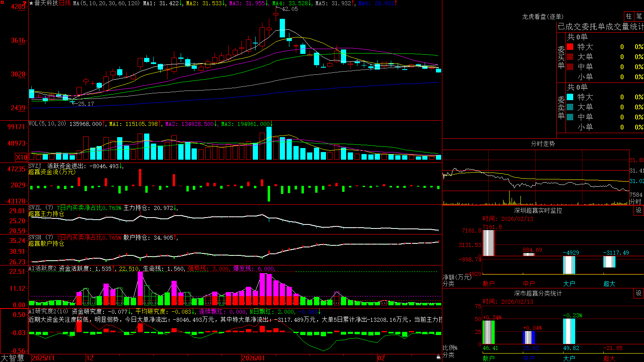The image size is (644, 362).
Task: Click the MA1: 31.422 value
Action: click(163, 3)
